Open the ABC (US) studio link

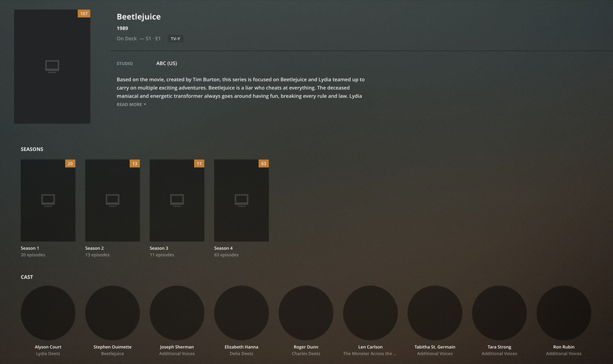[166, 63]
